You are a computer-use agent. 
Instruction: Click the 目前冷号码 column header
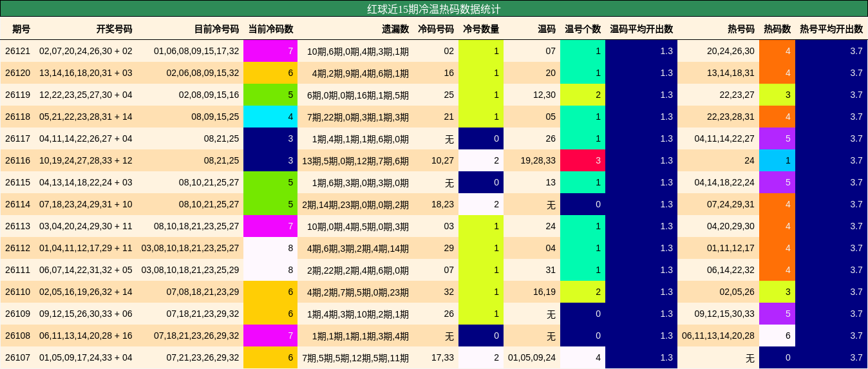(216, 29)
